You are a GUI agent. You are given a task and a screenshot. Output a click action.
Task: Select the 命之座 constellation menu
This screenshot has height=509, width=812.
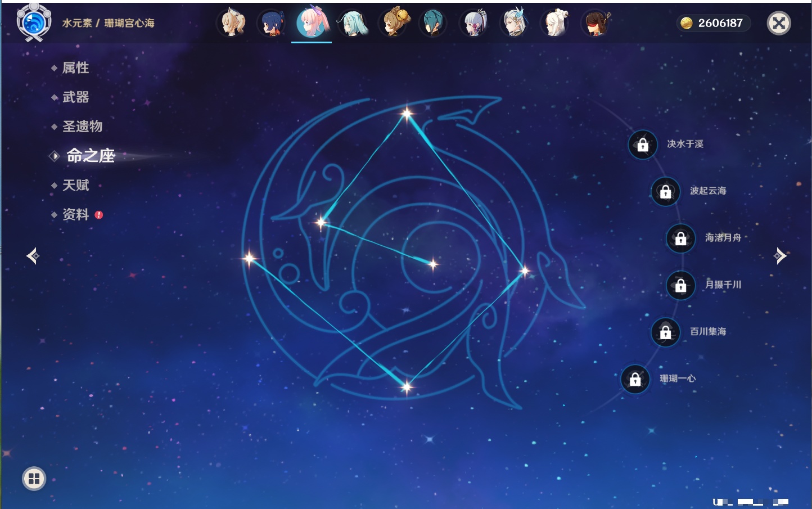(91, 156)
